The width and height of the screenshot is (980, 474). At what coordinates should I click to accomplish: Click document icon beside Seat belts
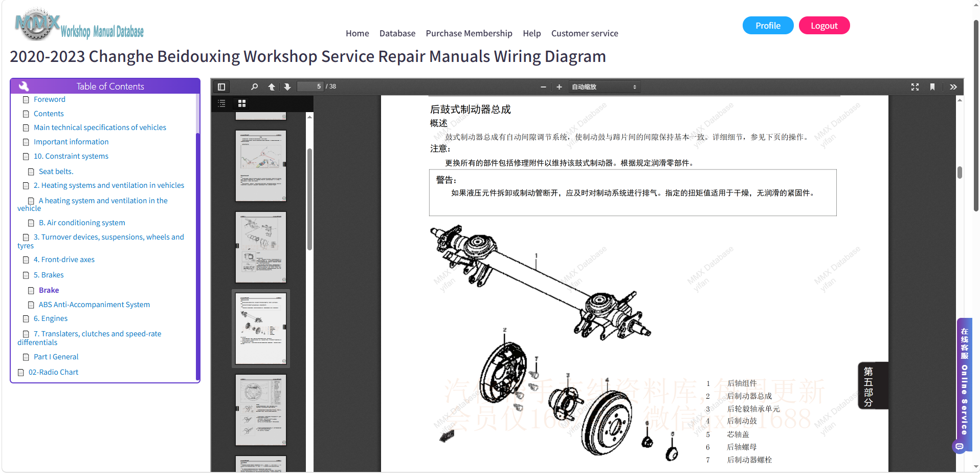coord(31,172)
